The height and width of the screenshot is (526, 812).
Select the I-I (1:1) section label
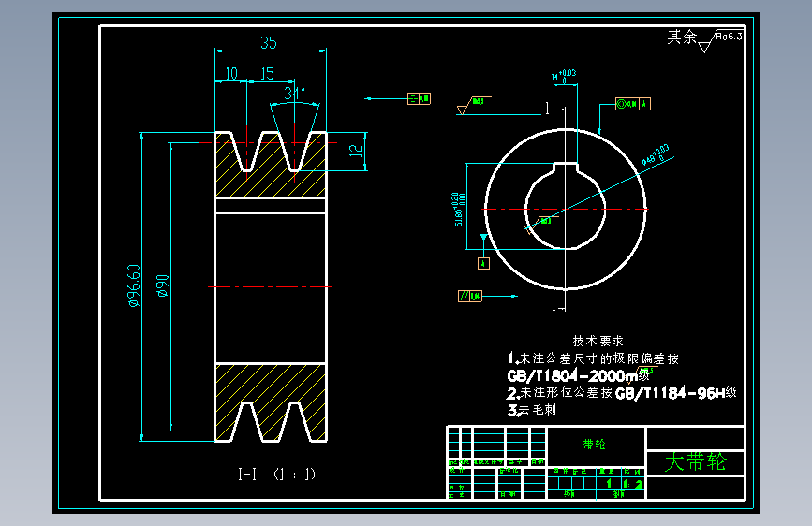276,474
